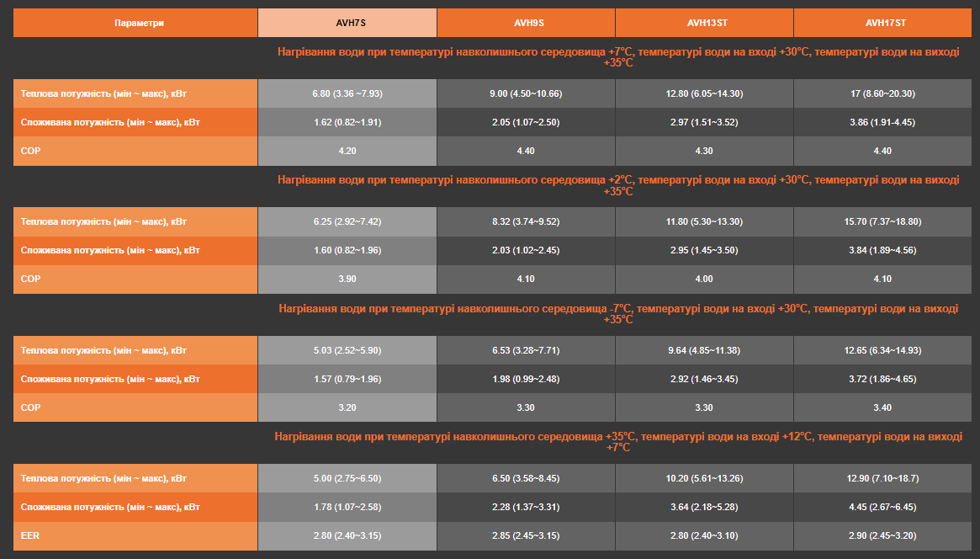
Task: Click the +35°C ambient temperature section heading
Action: [x=617, y=442]
